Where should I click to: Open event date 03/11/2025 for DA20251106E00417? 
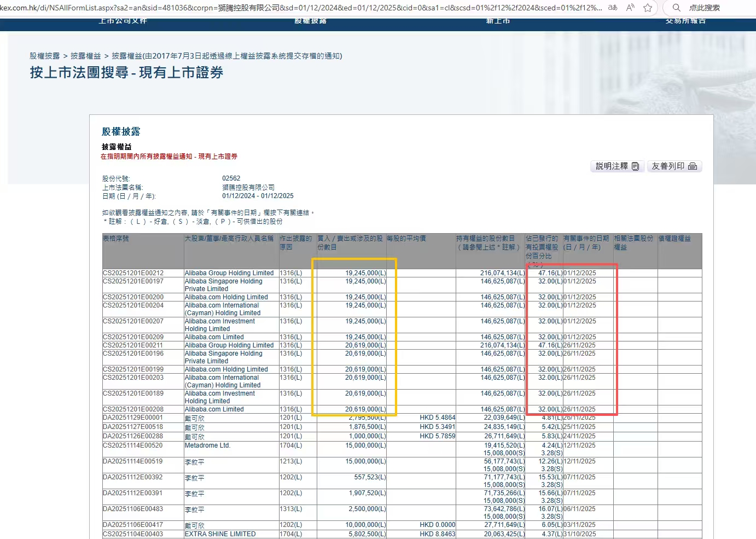tap(580, 525)
